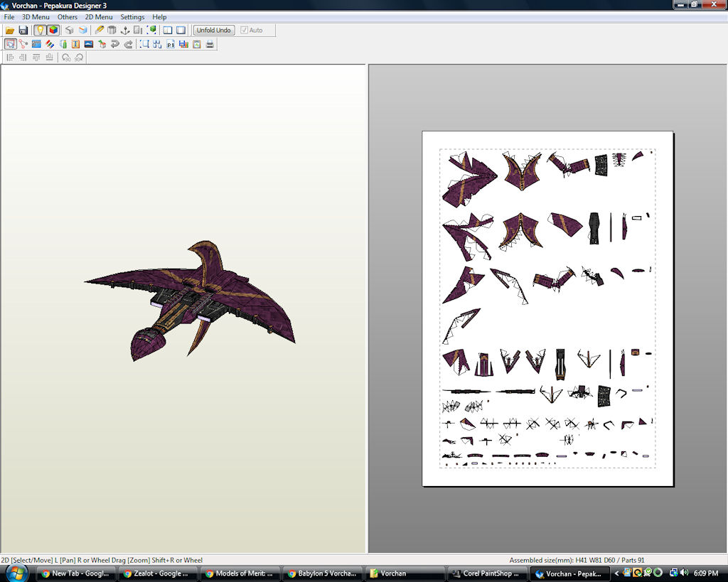Print the pattern using the printer icon
The width and height of the screenshot is (728, 582).
click(x=210, y=44)
